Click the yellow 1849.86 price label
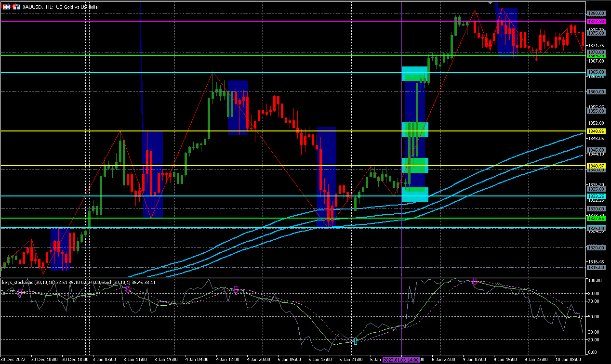Viewport: 611px width, 364px height. click(x=596, y=131)
